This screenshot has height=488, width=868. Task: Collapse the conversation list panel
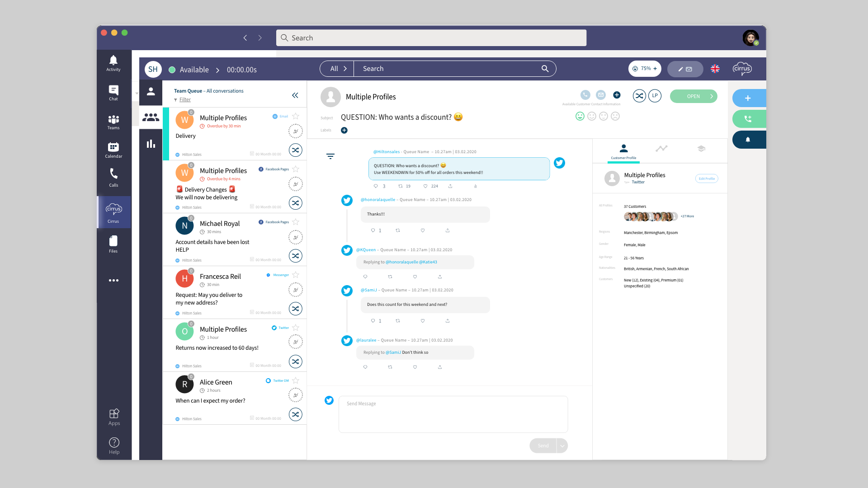coord(295,95)
